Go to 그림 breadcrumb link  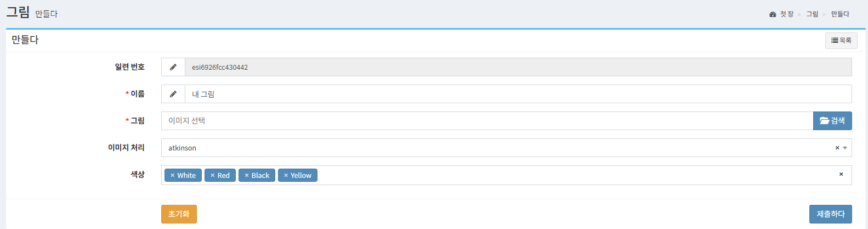point(812,14)
